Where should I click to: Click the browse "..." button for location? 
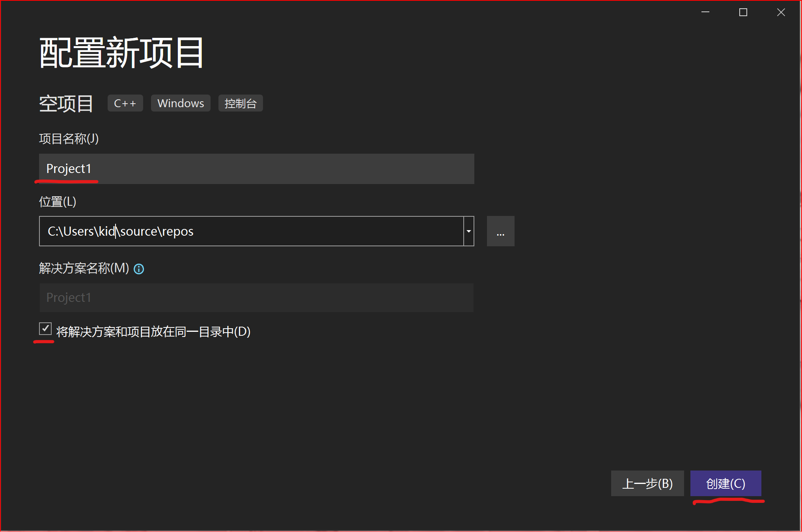click(501, 231)
